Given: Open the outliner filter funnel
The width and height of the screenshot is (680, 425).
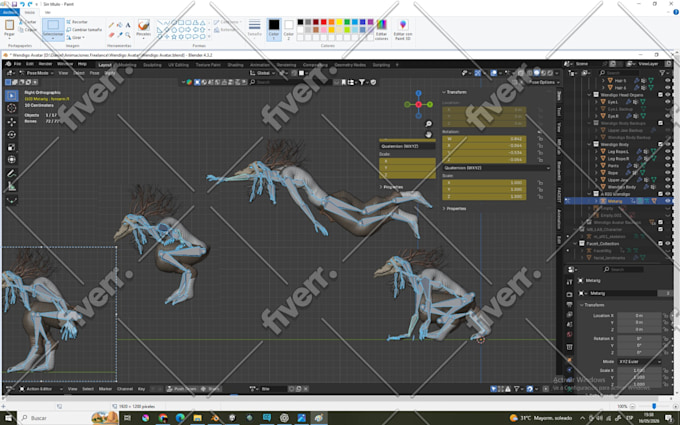Looking at the screenshot, I should coord(662,73).
